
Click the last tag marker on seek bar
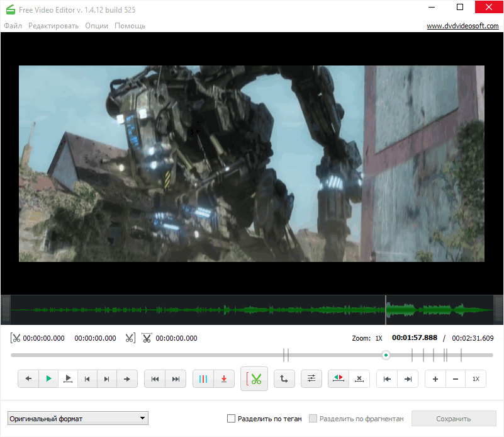click(461, 355)
